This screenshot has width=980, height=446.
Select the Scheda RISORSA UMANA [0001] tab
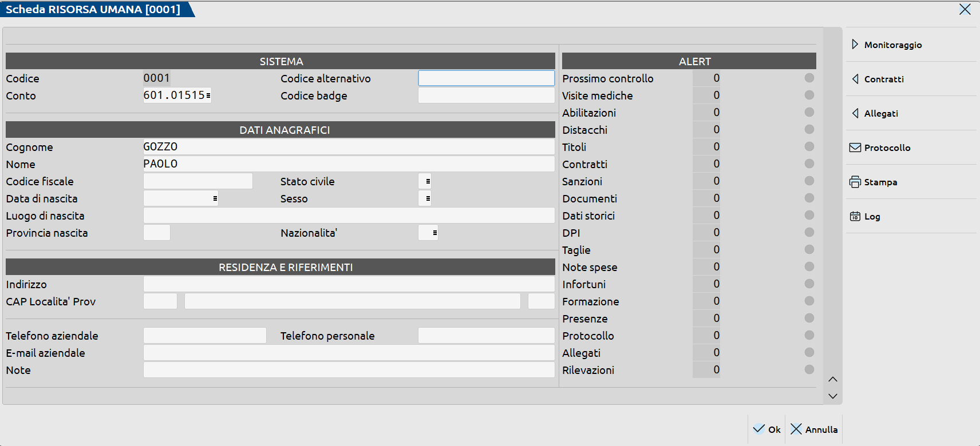point(94,9)
